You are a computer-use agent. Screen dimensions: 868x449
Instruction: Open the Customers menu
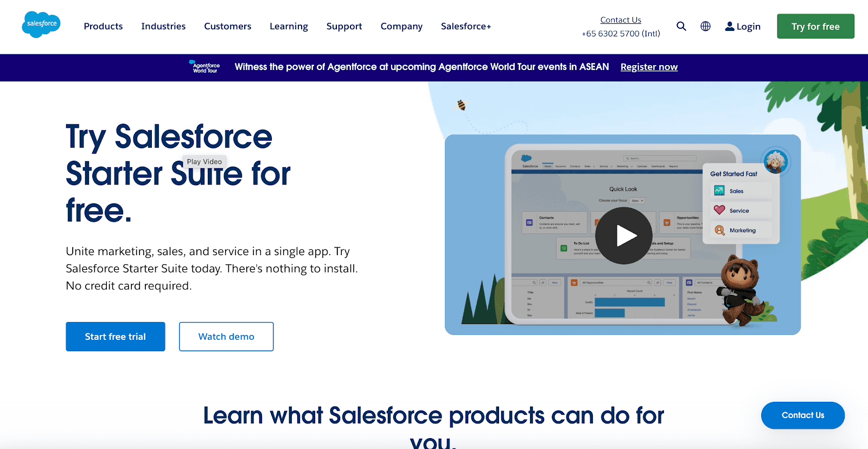[227, 26]
